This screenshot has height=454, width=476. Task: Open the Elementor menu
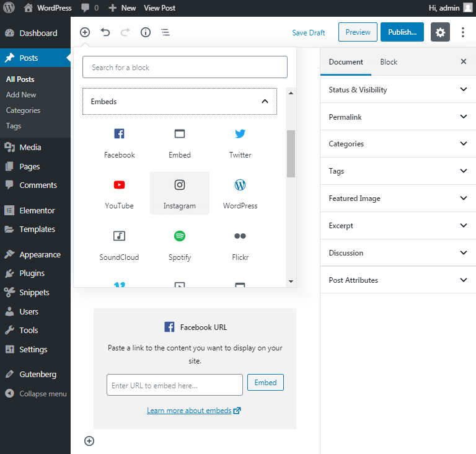point(35,211)
